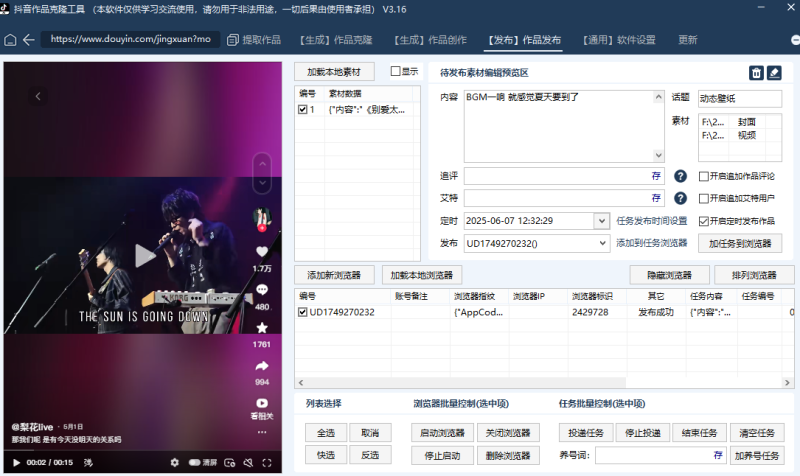The height and width of the screenshot is (476, 800).
Task: Click 添加新浏览器 button
Action: 334,275
